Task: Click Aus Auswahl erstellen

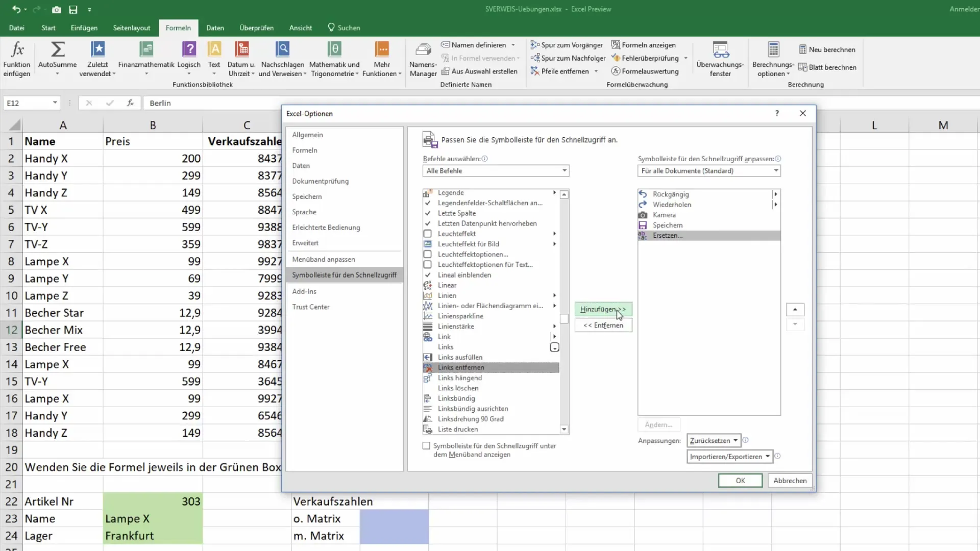Action: (479, 71)
